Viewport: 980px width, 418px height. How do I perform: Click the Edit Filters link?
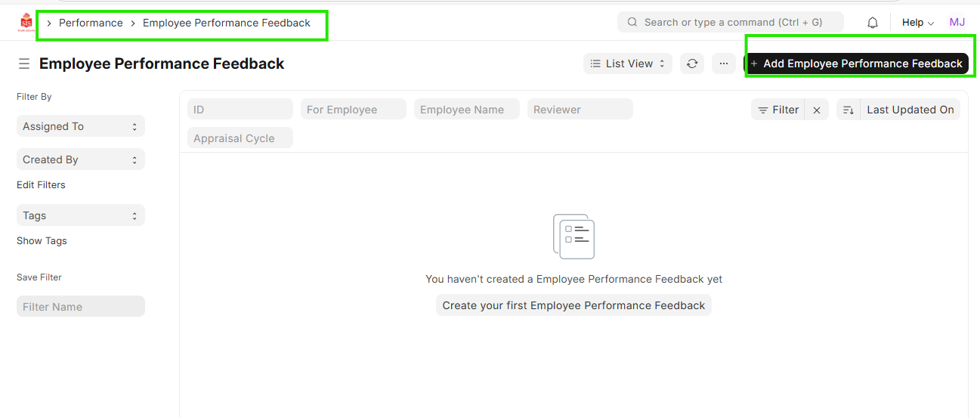tap(41, 185)
